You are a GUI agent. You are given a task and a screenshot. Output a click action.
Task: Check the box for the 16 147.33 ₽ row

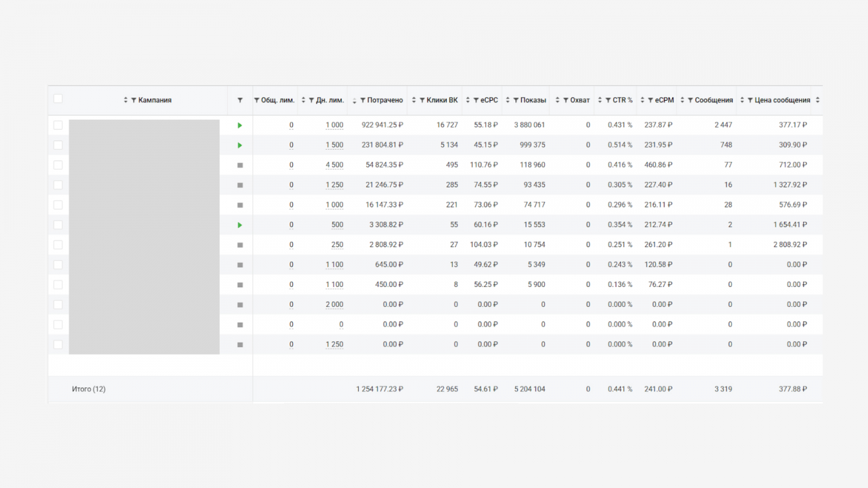[x=58, y=205]
